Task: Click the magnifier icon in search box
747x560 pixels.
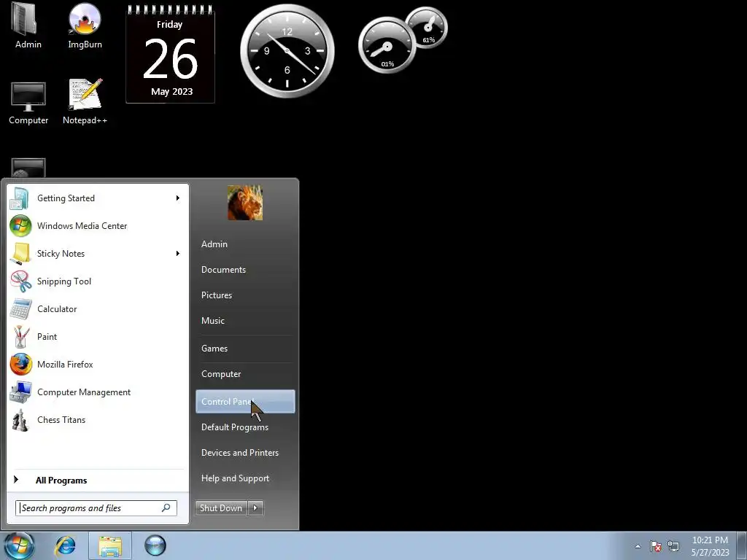Action: (166, 507)
